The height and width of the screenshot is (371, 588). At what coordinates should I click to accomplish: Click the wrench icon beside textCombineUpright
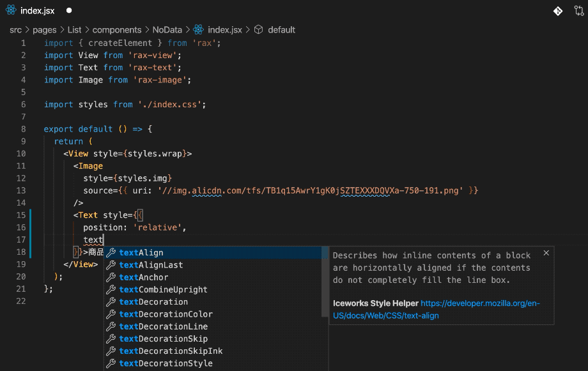111,290
